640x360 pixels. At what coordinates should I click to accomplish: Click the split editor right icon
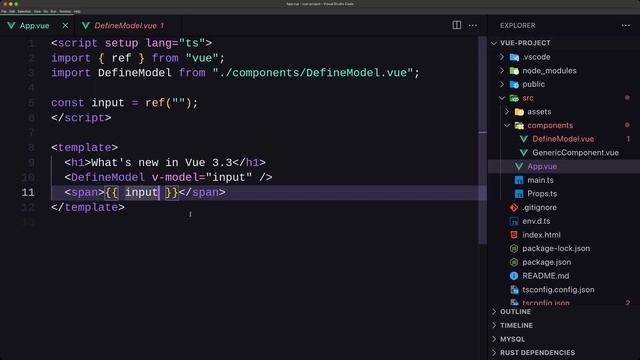[457, 25]
